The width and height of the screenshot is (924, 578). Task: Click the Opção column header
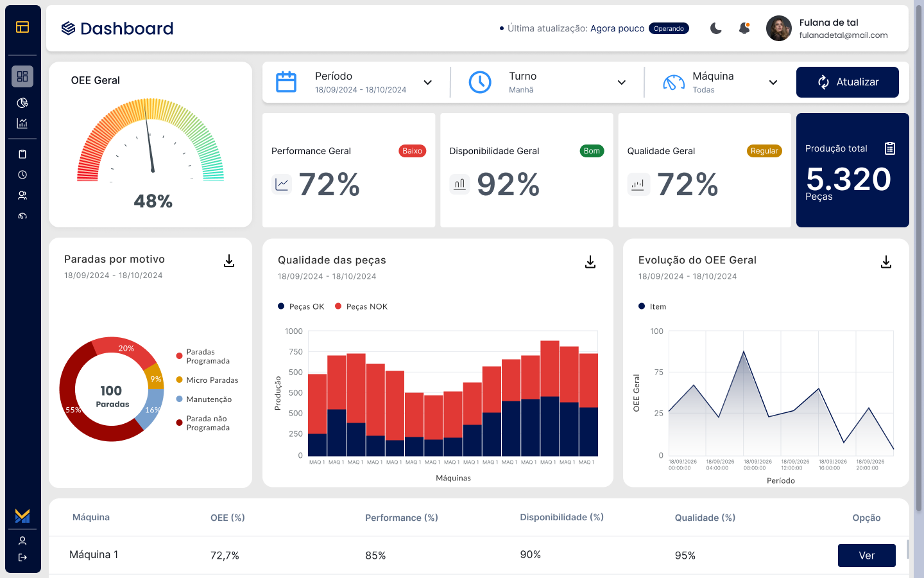[866, 518]
